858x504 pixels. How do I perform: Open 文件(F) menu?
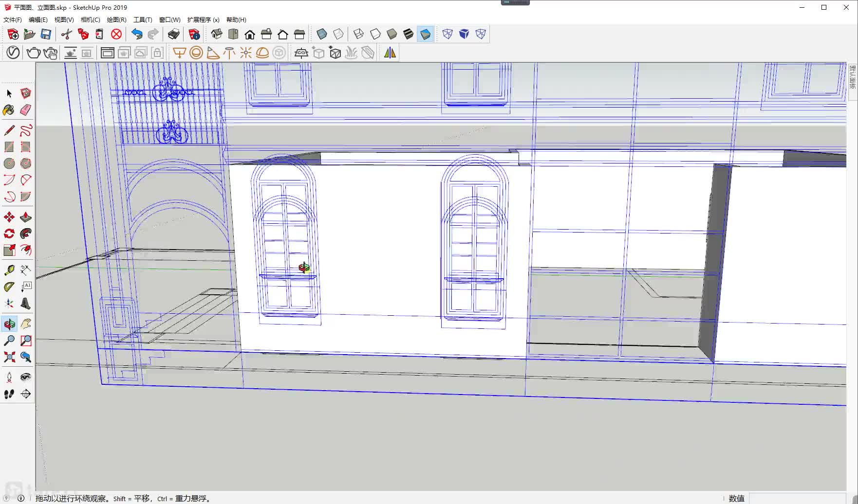(x=13, y=19)
